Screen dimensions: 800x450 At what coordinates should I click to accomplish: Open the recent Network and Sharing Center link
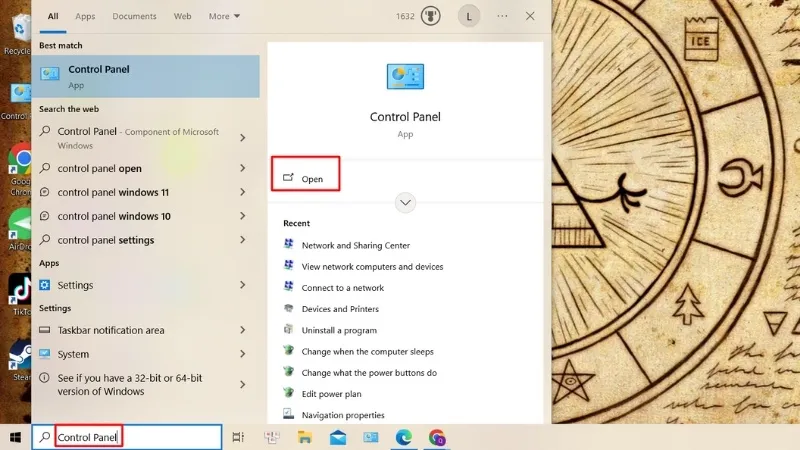355,245
